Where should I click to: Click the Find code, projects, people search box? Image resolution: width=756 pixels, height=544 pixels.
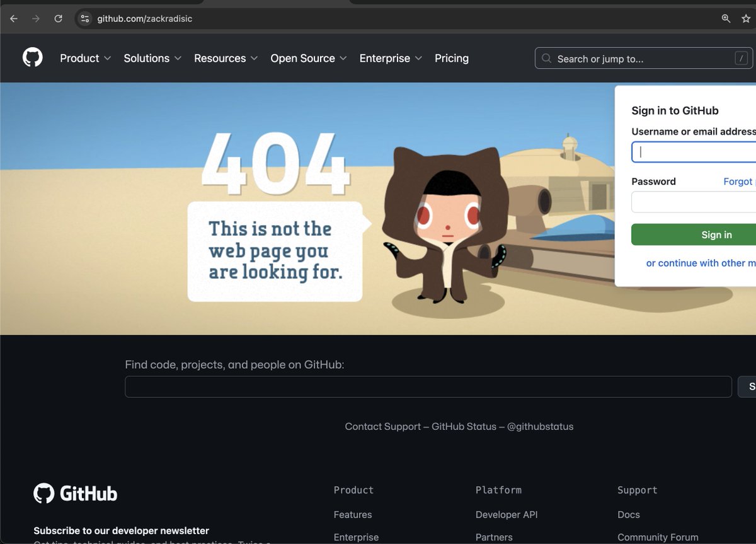tap(428, 386)
